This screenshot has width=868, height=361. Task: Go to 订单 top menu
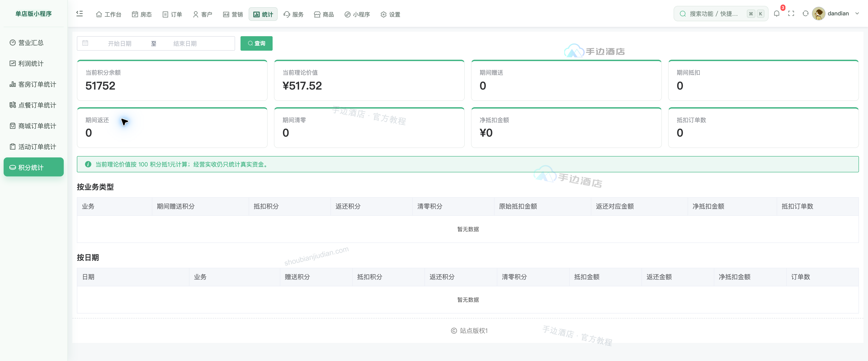[172, 14]
